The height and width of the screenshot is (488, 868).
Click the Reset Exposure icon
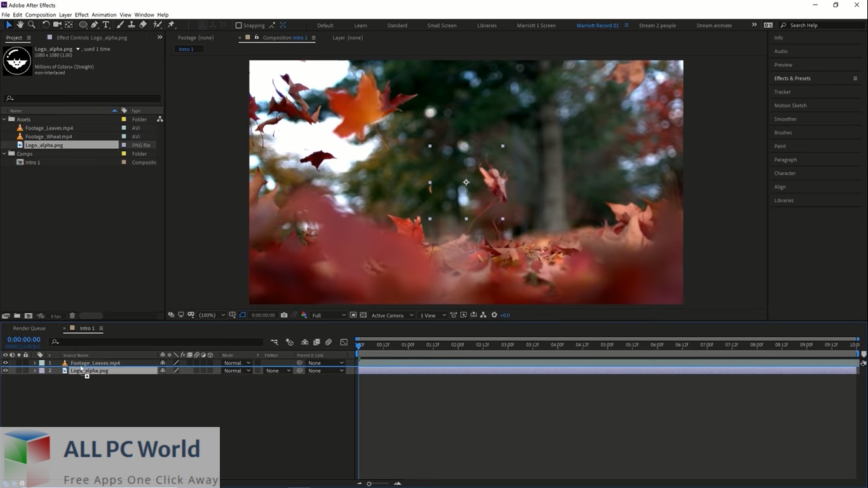(x=494, y=315)
